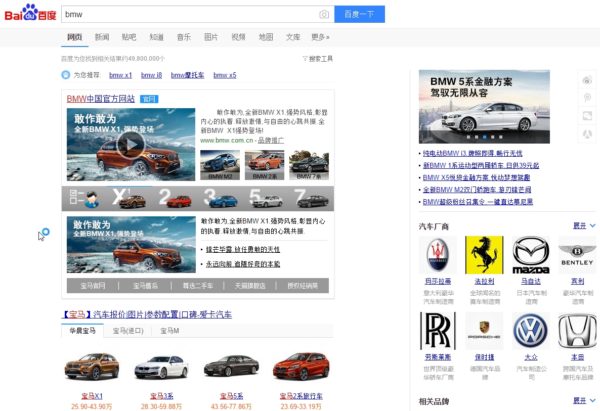Image resolution: width=600 pixels, height=411 pixels.
Task: Switch to the 音乐 tab
Action: pyautogui.click(x=184, y=37)
